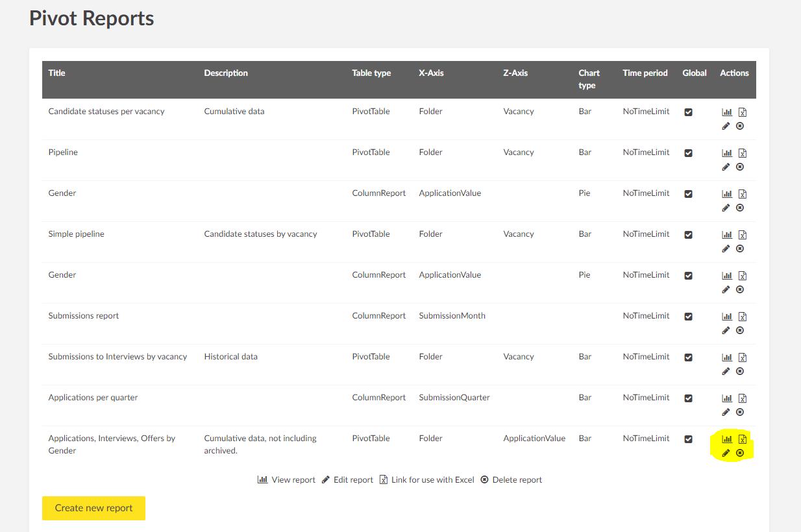
Task: View report for Candidate statuses per vacancy
Action: tap(727, 112)
